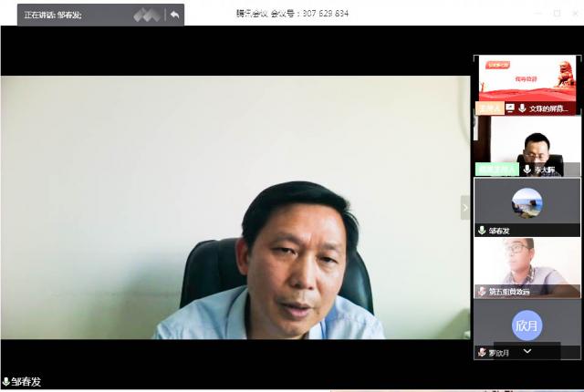Click the Tencent Meeting logo in speaker bar
The height and width of the screenshot is (392, 584).
coord(146,15)
